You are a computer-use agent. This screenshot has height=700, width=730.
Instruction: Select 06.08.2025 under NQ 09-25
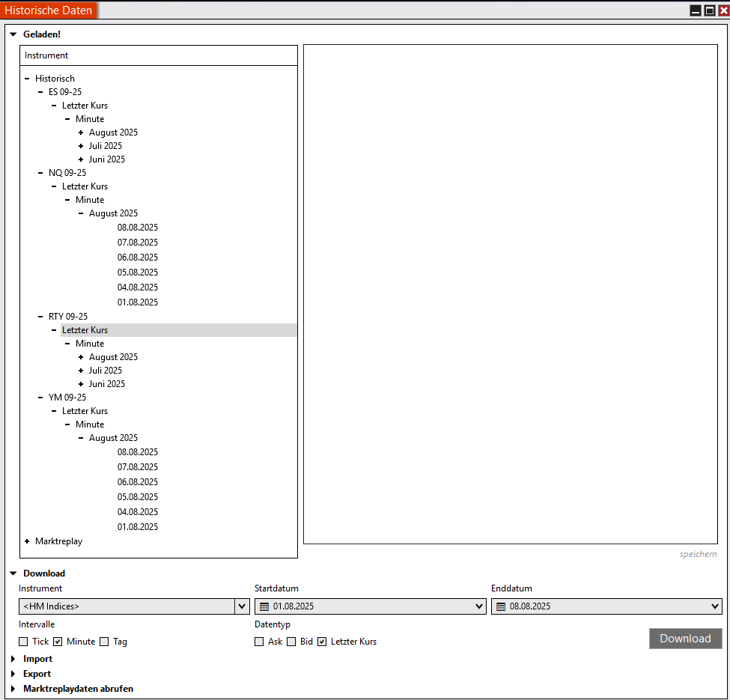138,258
